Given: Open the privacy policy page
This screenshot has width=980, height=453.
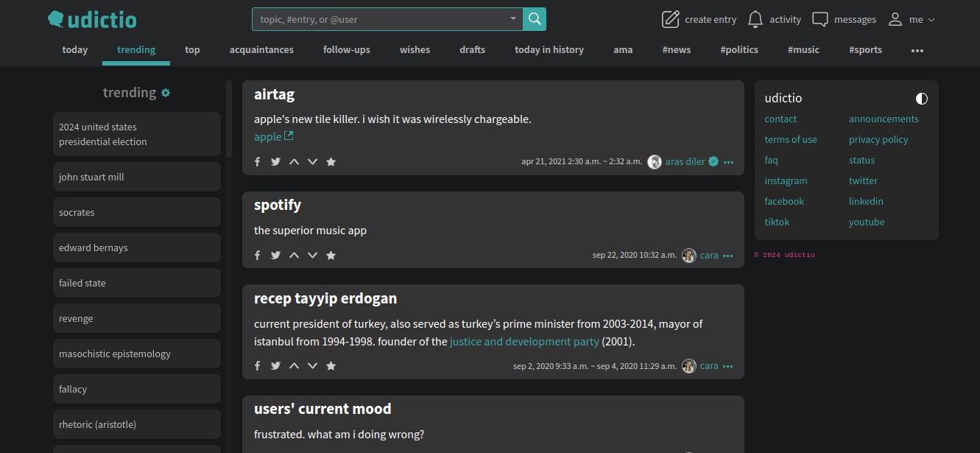Looking at the screenshot, I should pos(878,139).
